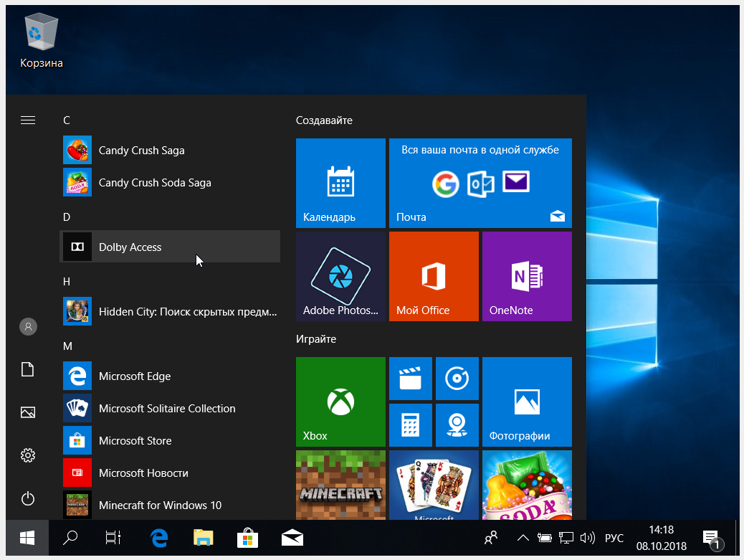Open Settings gear in Start sidebar
Viewport: 744px width, 560px height.
click(x=28, y=455)
